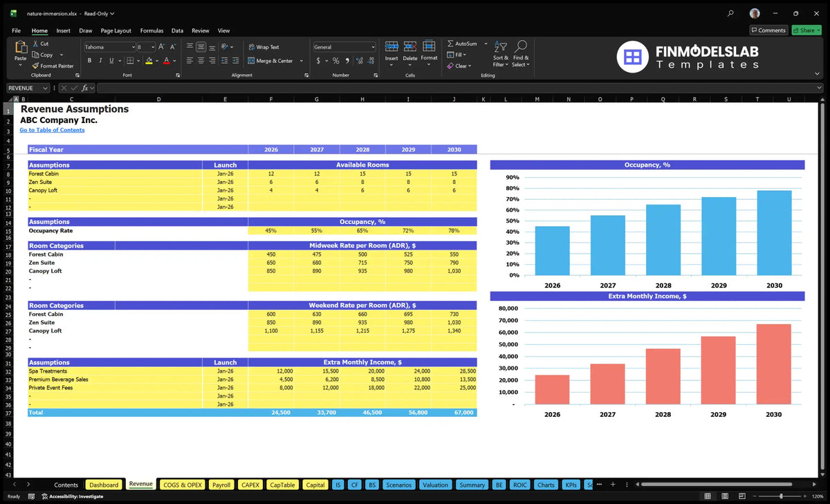830x504 pixels.
Task: Click the Copy icon in Clipboard group
Action: [x=36, y=55]
